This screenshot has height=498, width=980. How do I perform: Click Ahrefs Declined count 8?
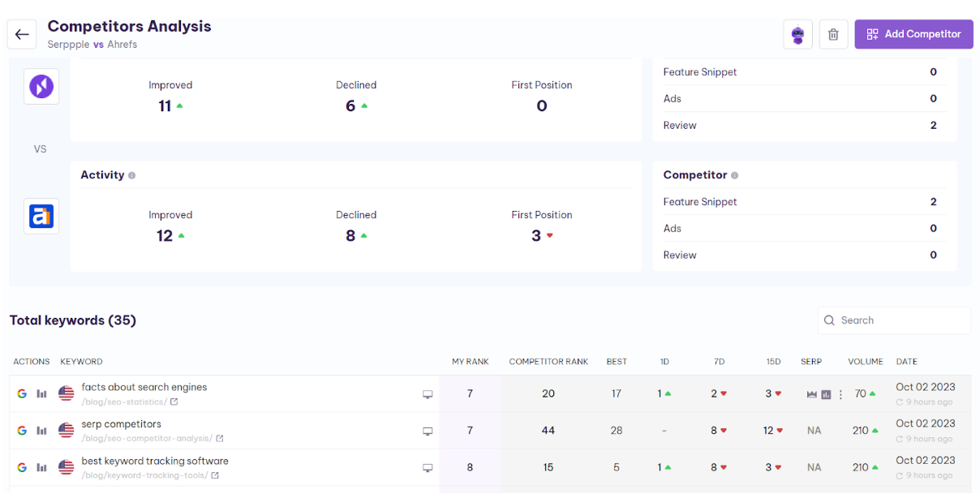tap(350, 236)
